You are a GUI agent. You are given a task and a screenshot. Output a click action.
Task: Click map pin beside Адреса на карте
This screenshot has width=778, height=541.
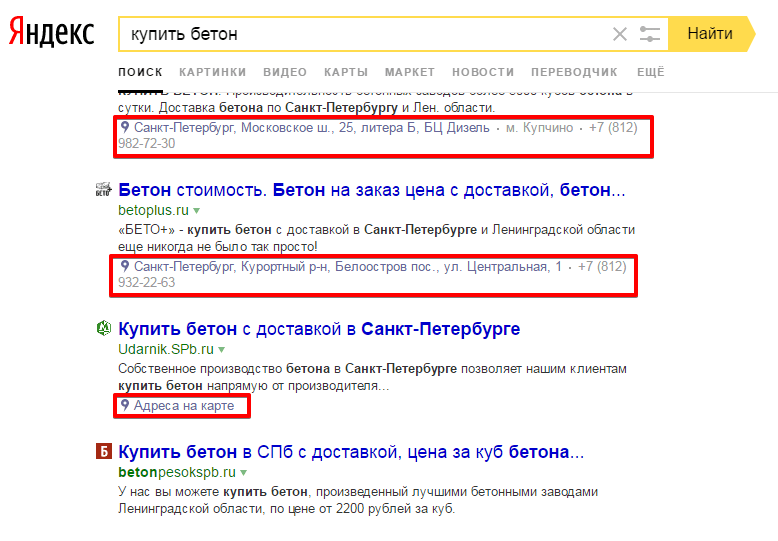pos(125,405)
